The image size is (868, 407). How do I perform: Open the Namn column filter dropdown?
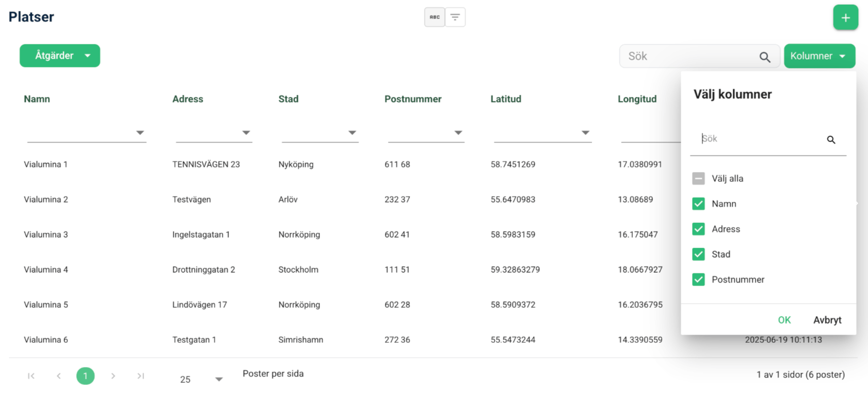tap(140, 133)
